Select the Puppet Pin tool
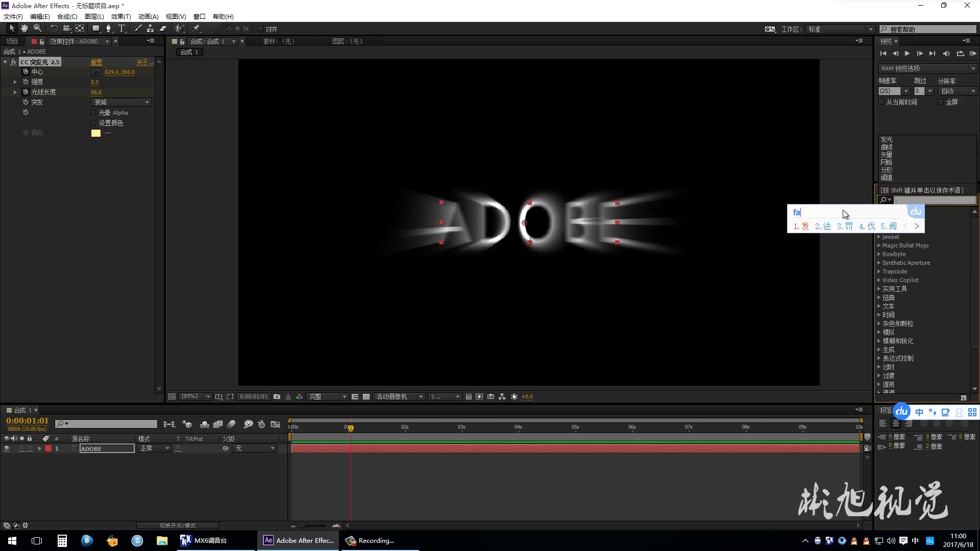 pos(197,29)
